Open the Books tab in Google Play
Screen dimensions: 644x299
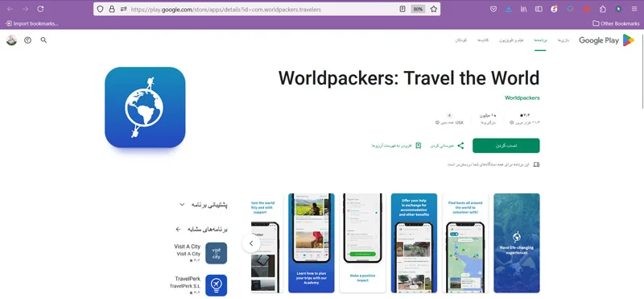pyautogui.click(x=482, y=40)
